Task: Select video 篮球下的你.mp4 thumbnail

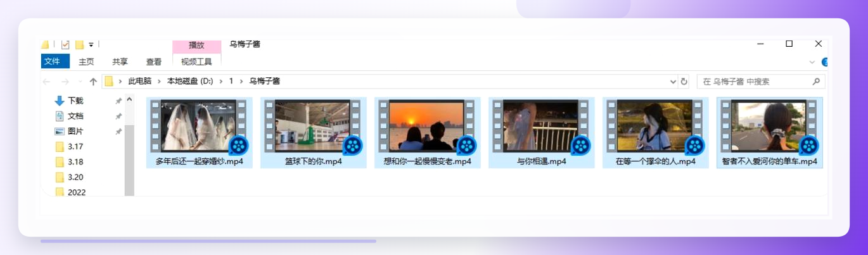Action: [313, 125]
